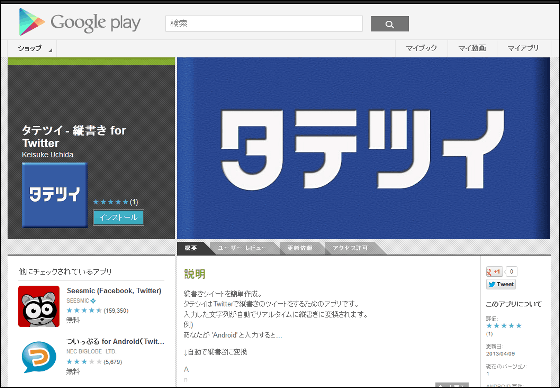Viewport: 560px width, 388px height.
Task: Open the ショップ dropdown menu
Action: [32, 48]
